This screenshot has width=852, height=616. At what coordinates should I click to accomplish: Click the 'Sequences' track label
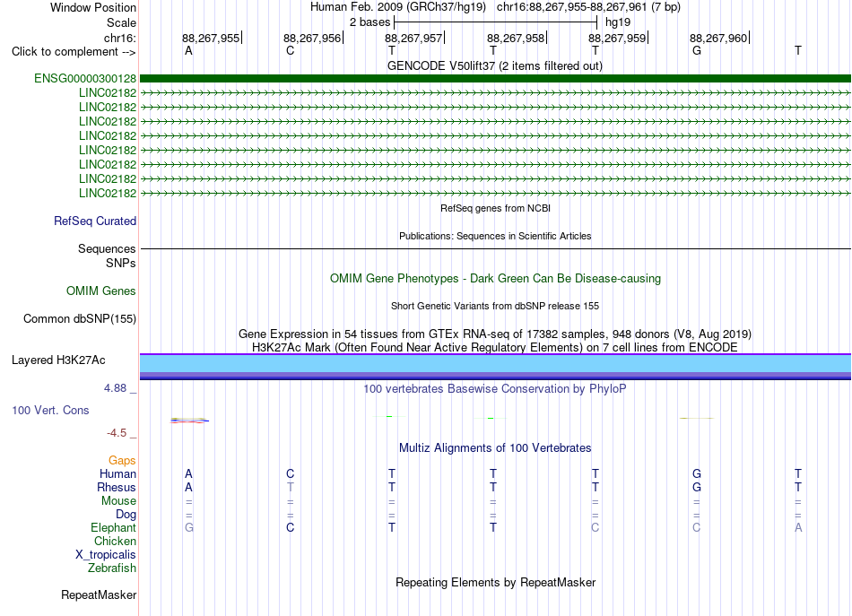point(107,248)
